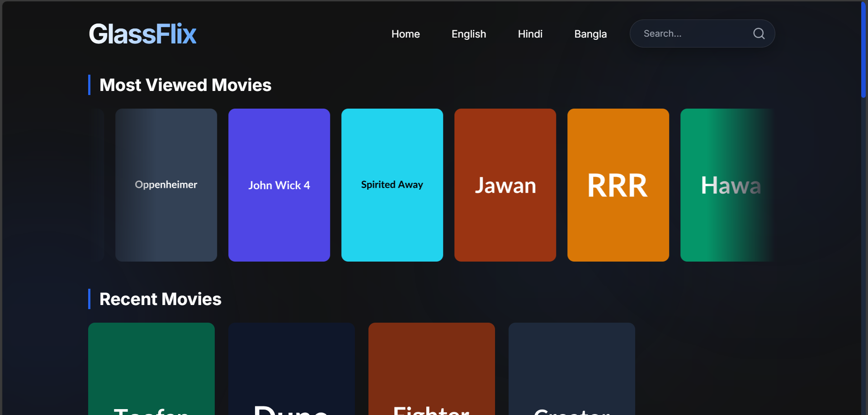Focus the Search input field

tap(692, 33)
